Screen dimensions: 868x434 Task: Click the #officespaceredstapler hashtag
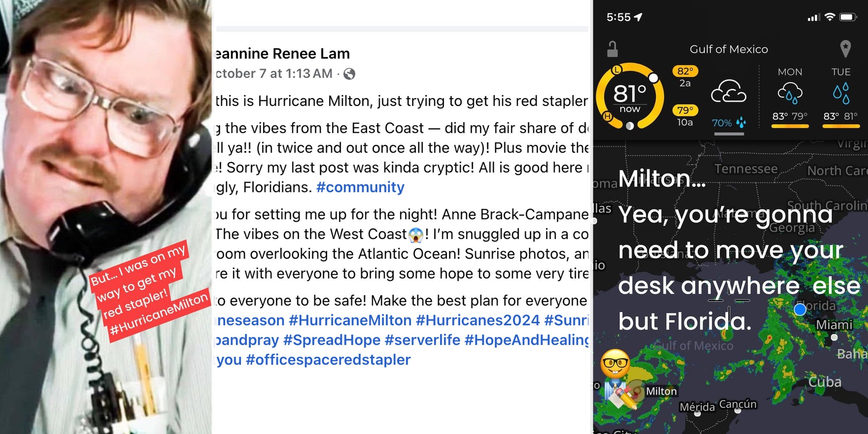328,360
